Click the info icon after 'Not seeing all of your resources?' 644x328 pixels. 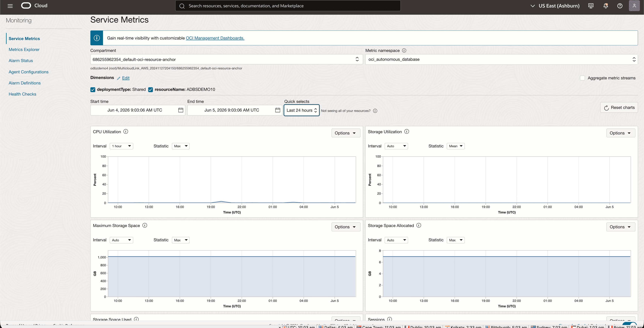point(375,111)
